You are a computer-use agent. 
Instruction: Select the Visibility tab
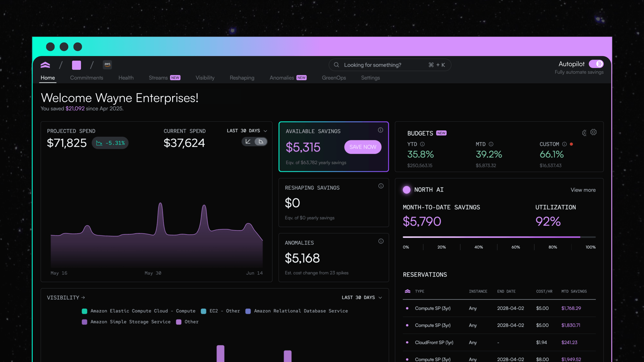(205, 78)
